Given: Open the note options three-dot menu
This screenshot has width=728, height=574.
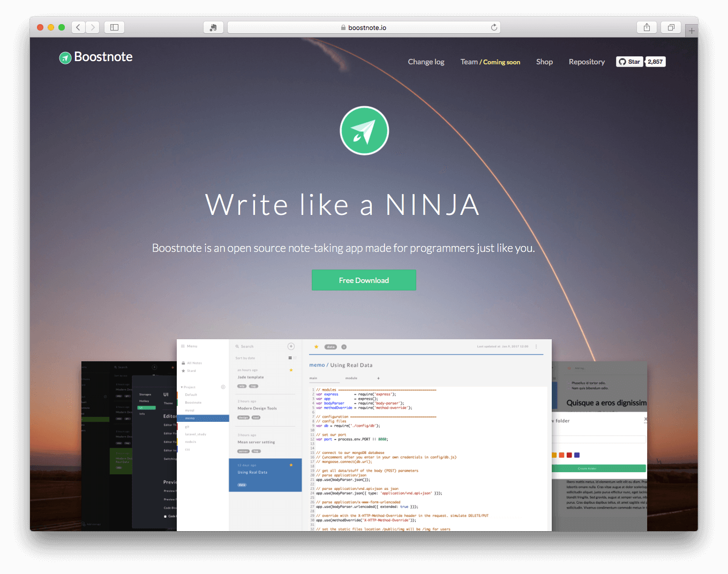Looking at the screenshot, I should [536, 347].
